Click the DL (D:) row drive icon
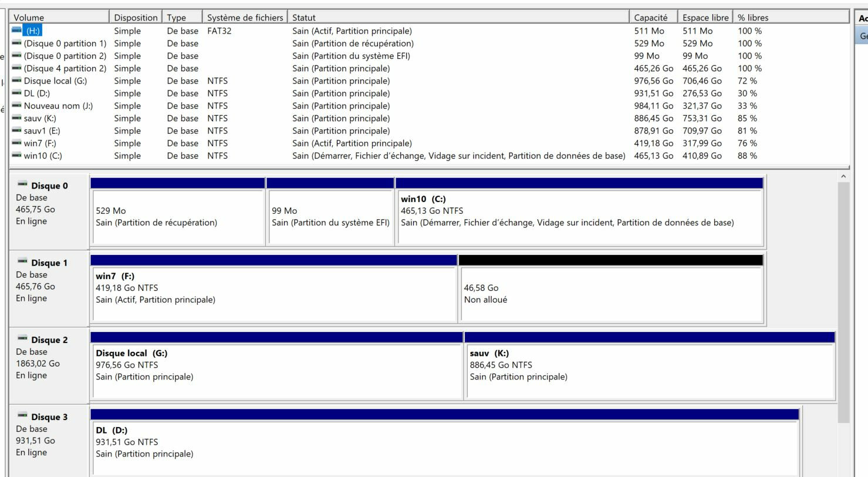Screen dimensions: 868x477 pos(16,93)
